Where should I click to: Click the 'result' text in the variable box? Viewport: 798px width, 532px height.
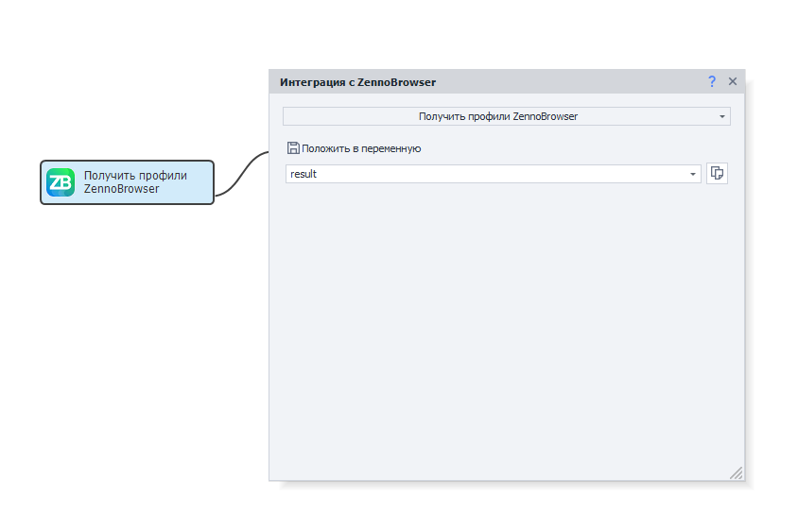[304, 174]
